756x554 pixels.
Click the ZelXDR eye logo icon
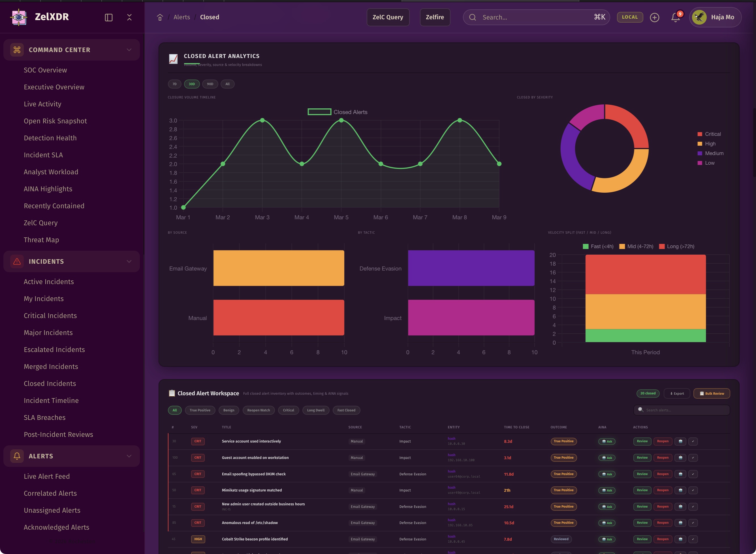[19, 17]
